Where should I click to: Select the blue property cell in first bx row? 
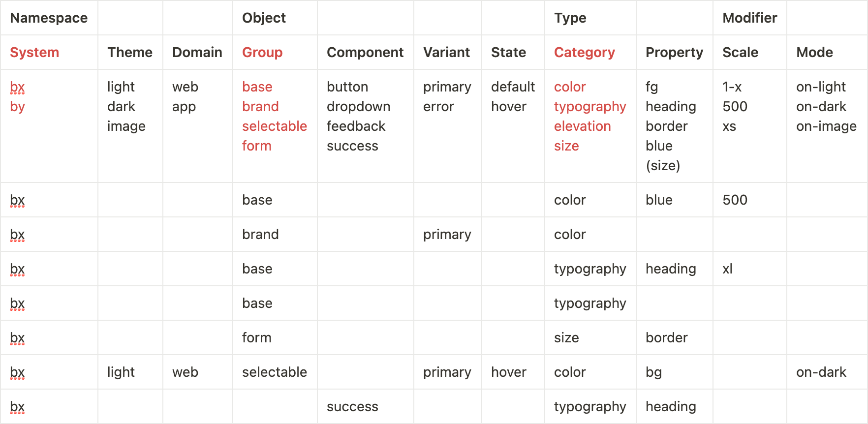(x=674, y=200)
